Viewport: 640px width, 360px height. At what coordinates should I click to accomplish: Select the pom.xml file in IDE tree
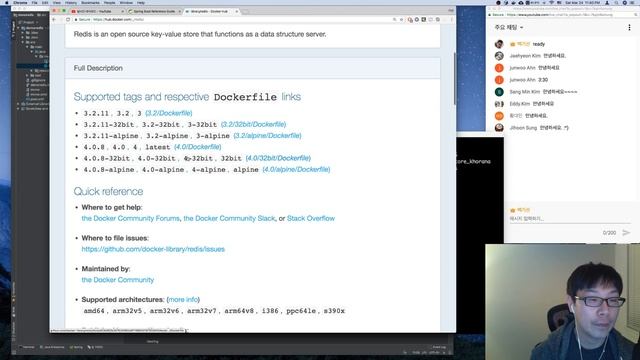coord(36,99)
